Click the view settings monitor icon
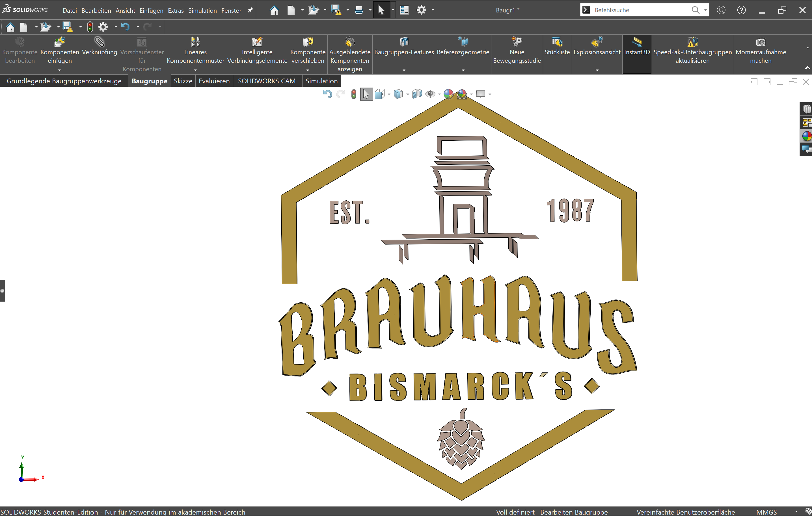 click(481, 94)
